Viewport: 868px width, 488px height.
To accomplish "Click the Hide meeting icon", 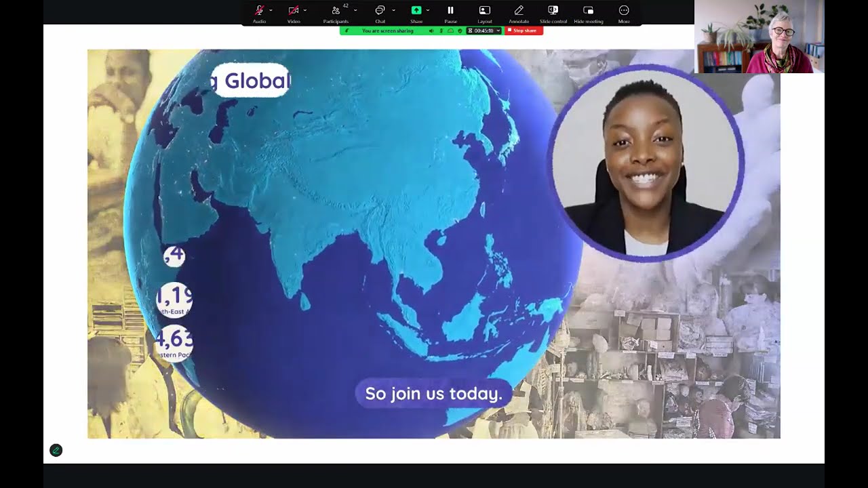I will coord(589,10).
